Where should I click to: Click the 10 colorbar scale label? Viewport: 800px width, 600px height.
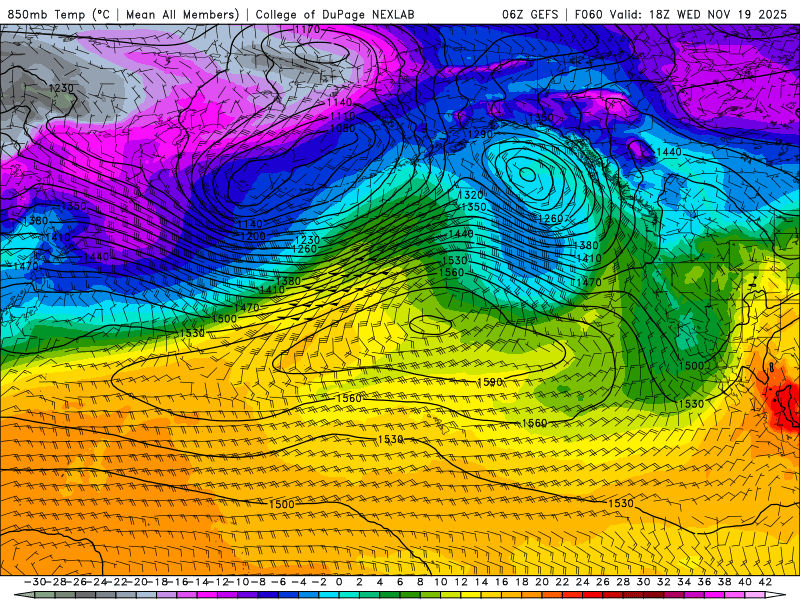click(x=441, y=582)
